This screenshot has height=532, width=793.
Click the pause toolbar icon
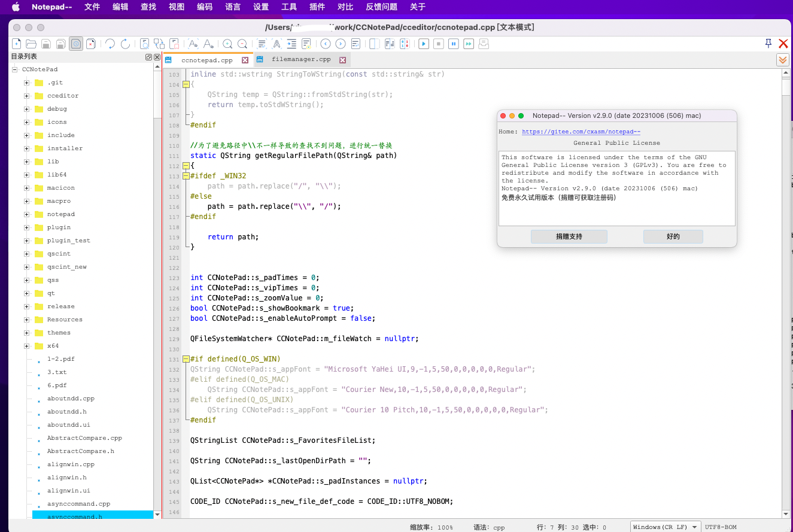pos(454,44)
